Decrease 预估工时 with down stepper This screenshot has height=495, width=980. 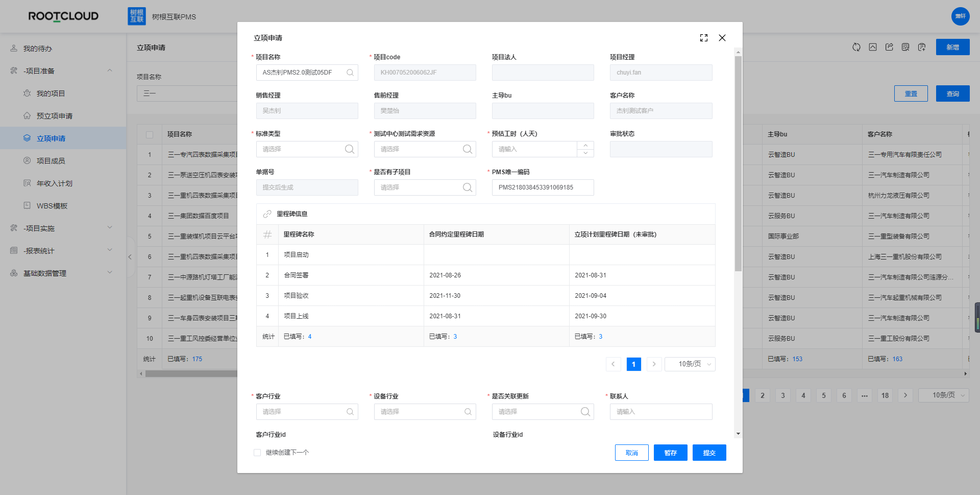coord(585,153)
